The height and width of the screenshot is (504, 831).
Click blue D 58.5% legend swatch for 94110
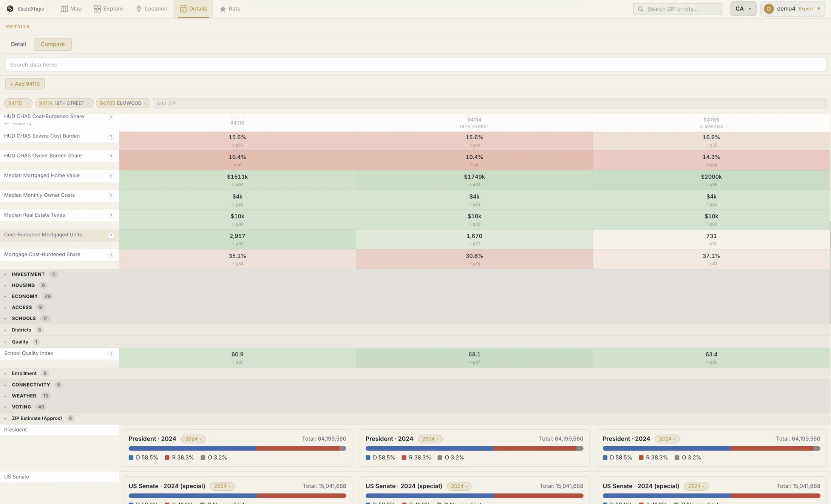tap(131, 458)
